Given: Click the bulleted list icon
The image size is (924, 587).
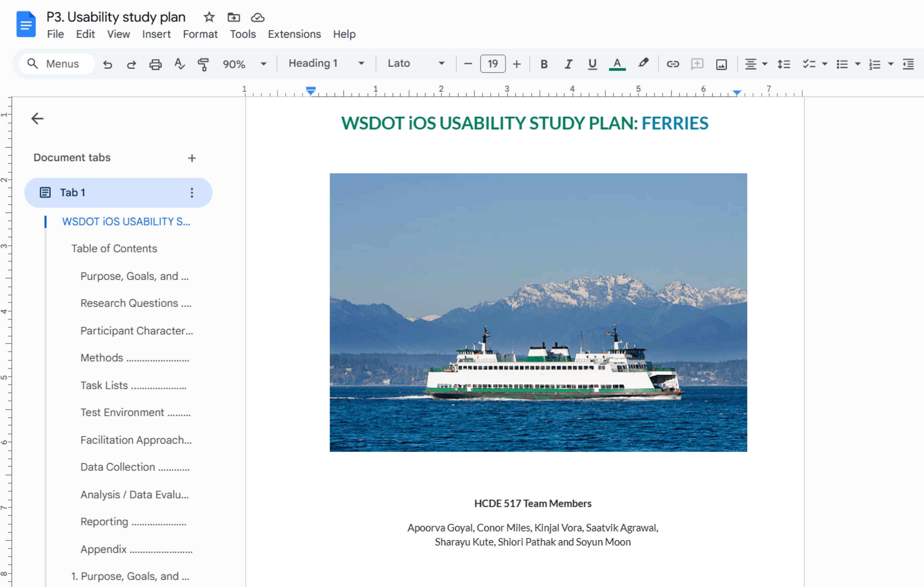Looking at the screenshot, I should [842, 64].
